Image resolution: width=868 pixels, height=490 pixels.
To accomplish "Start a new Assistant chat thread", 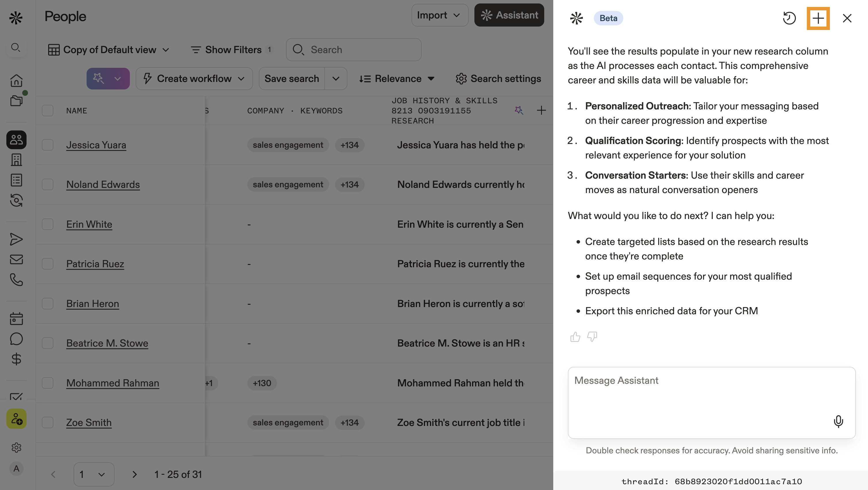I will (x=818, y=18).
